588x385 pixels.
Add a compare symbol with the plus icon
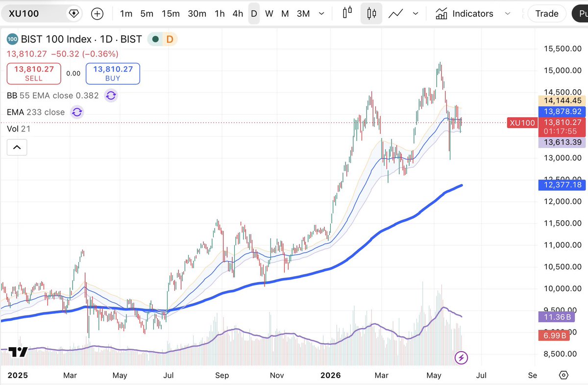pyautogui.click(x=98, y=14)
